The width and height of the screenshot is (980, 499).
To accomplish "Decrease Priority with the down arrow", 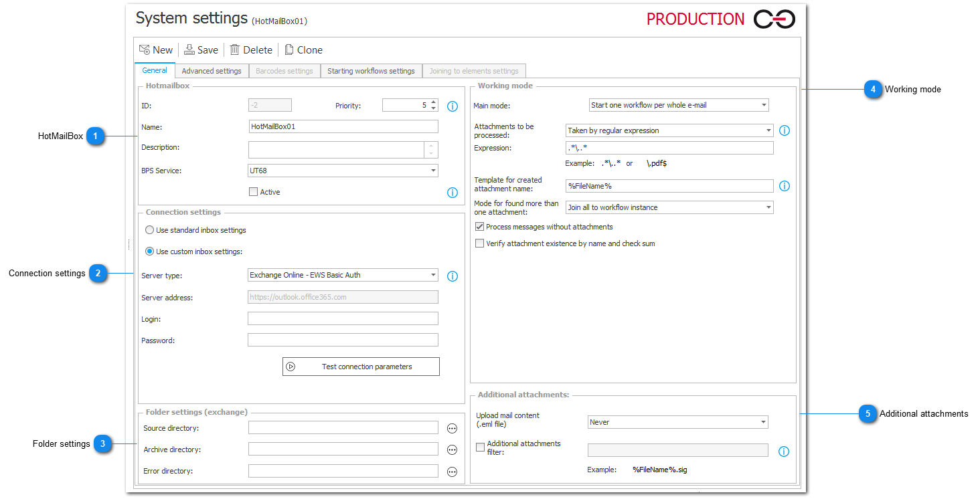I will (433, 108).
